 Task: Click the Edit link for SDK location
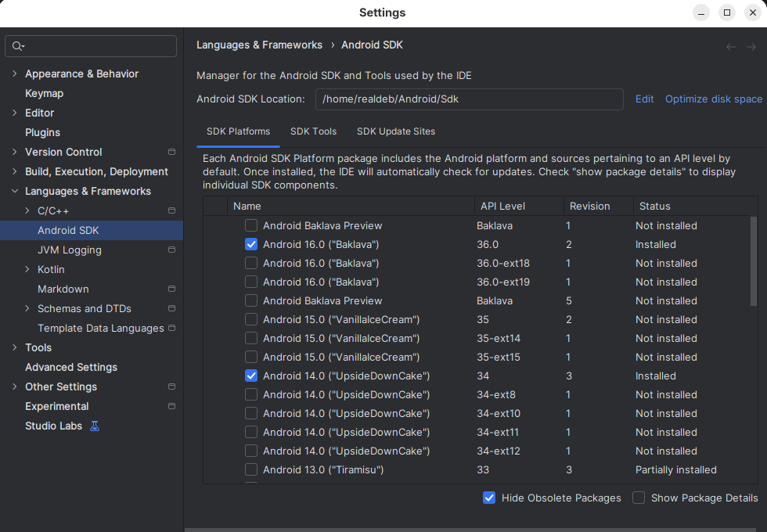(x=644, y=99)
